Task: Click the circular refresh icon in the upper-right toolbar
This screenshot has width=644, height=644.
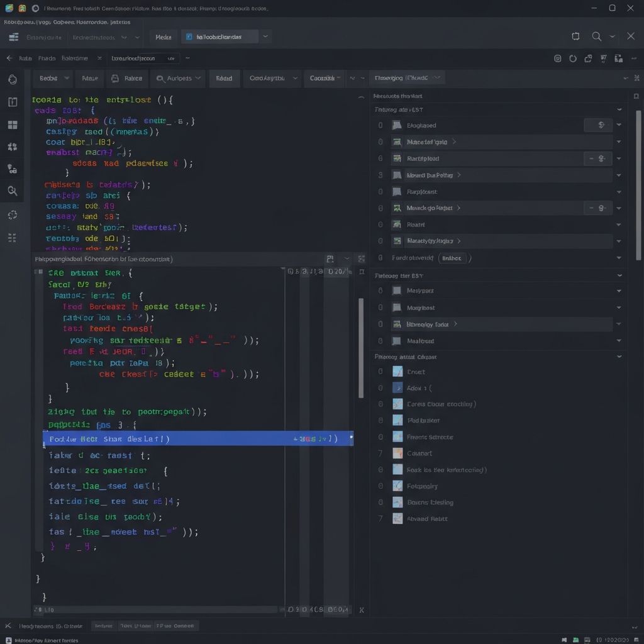Action: tap(572, 58)
